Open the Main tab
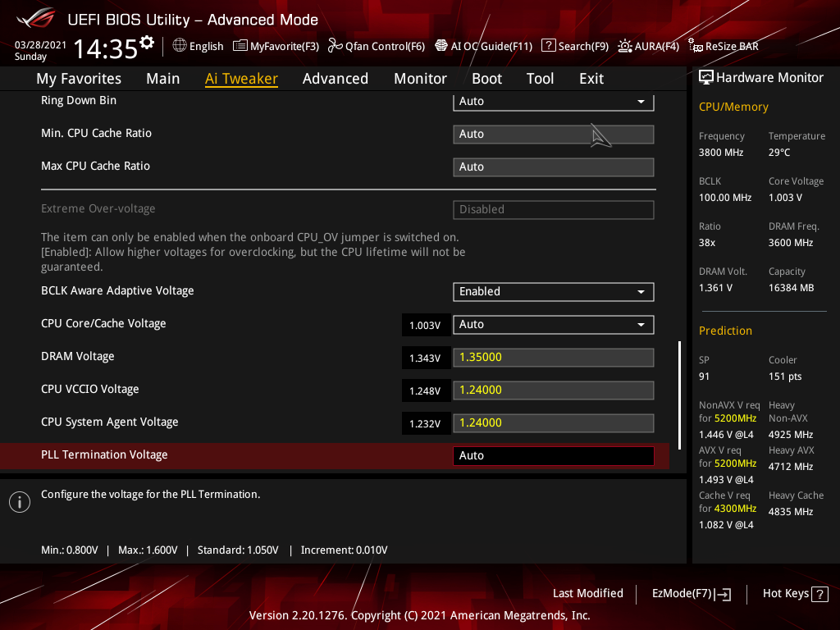This screenshot has height=630, width=840. (163, 79)
